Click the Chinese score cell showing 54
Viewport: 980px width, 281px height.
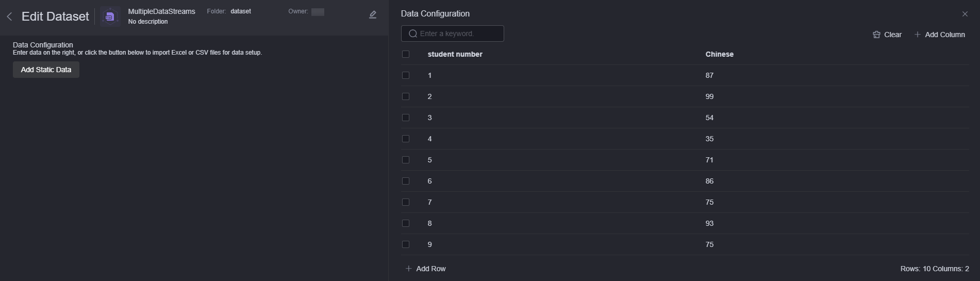pyautogui.click(x=709, y=118)
